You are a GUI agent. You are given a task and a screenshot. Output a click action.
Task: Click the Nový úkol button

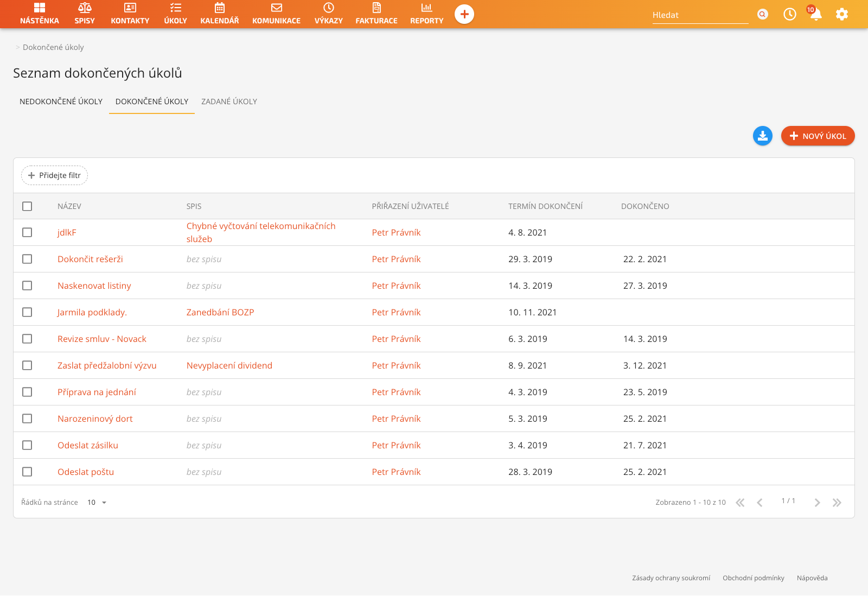[818, 136]
